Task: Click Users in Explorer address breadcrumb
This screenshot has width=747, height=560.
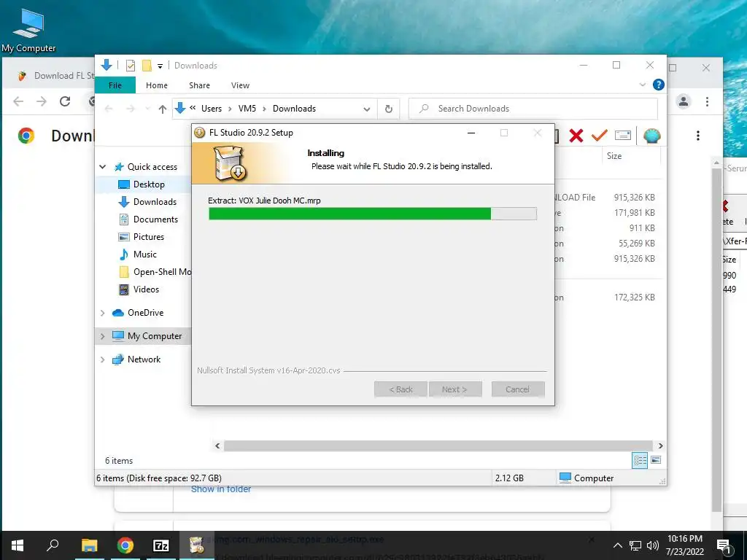Action: pyautogui.click(x=212, y=109)
